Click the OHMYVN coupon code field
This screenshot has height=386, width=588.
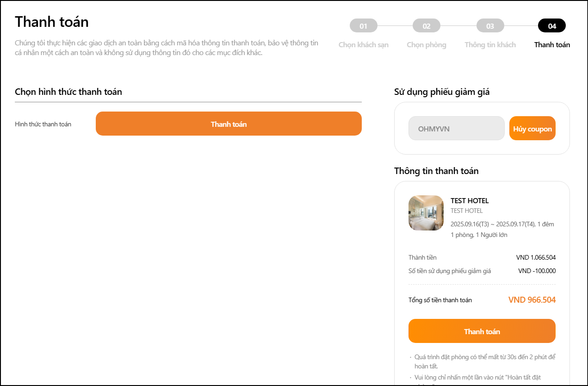456,128
